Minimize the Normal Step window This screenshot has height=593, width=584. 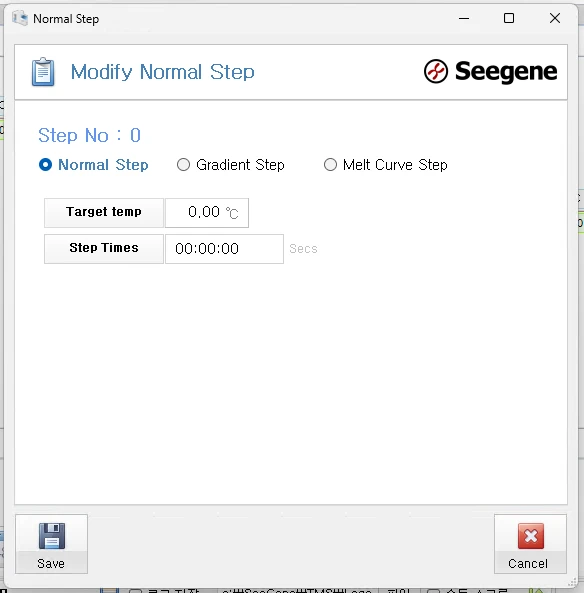tap(464, 18)
